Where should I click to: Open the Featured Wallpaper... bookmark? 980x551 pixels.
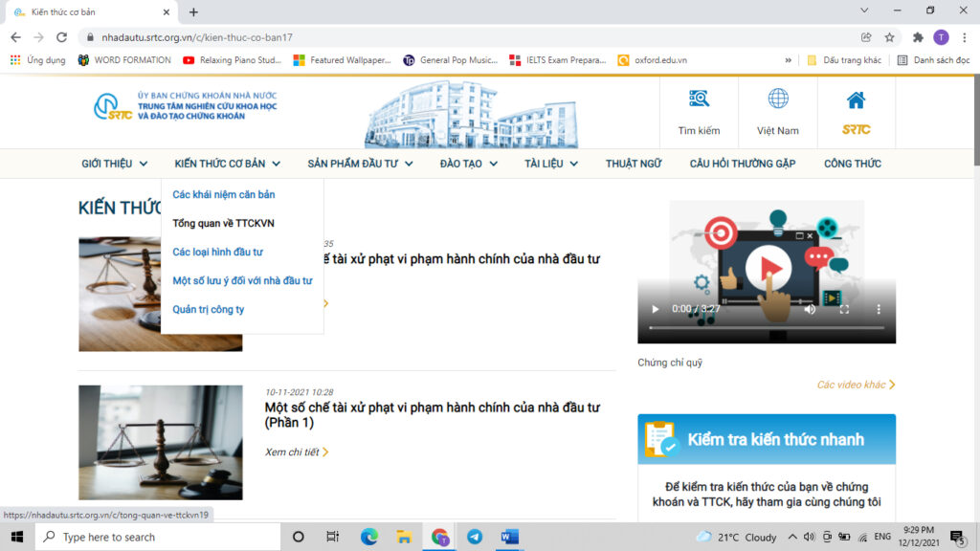[x=343, y=60]
